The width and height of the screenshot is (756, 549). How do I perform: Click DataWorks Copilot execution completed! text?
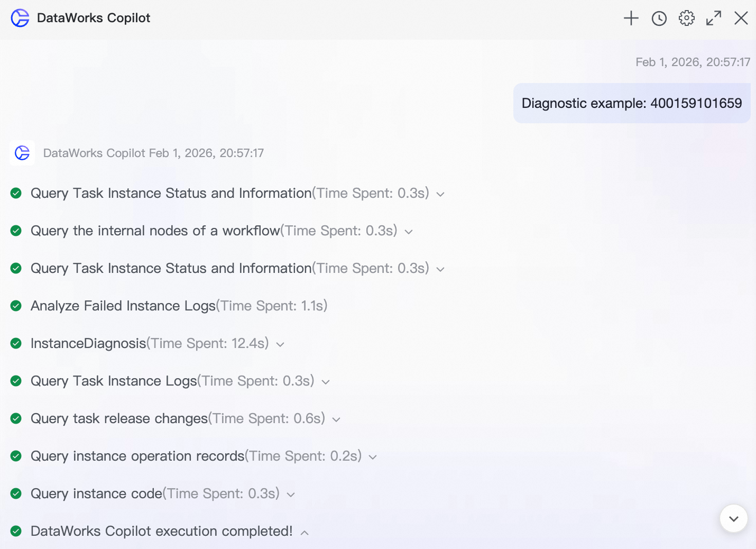click(x=162, y=531)
